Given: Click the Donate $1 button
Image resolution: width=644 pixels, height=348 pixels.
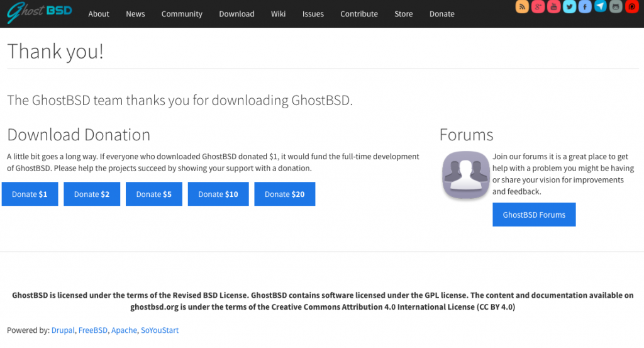Looking at the screenshot, I should tap(30, 194).
